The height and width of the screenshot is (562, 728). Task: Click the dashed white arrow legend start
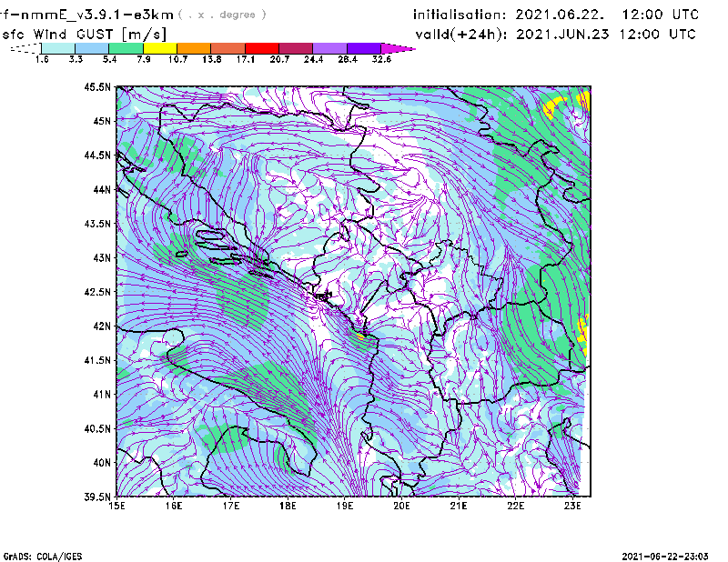(25, 48)
